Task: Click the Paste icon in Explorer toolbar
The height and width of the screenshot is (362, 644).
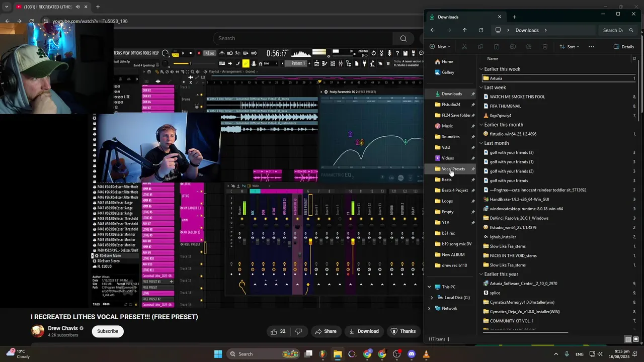Action: coord(497,47)
